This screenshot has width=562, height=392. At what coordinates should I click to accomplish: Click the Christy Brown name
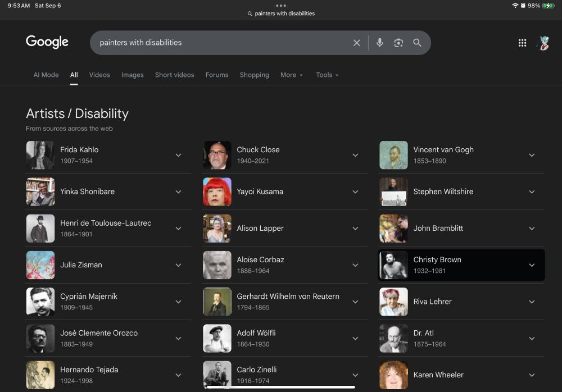pyautogui.click(x=437, y=260)
